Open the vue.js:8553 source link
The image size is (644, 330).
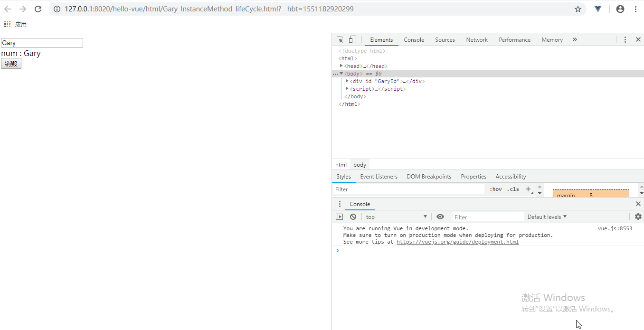tap(615, 228)
